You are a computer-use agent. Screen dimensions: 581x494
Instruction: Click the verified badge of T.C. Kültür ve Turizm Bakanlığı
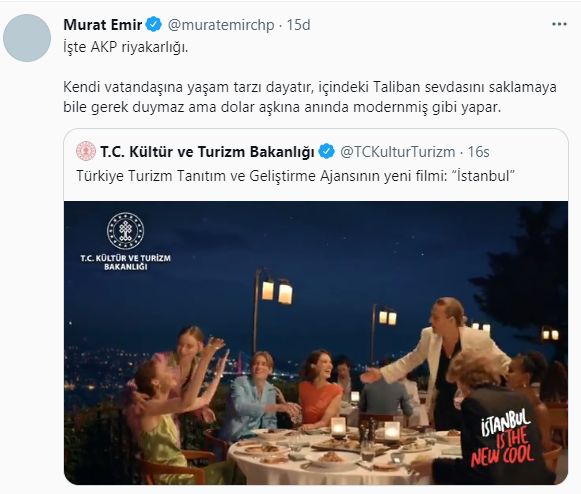(x=326, y=151)
